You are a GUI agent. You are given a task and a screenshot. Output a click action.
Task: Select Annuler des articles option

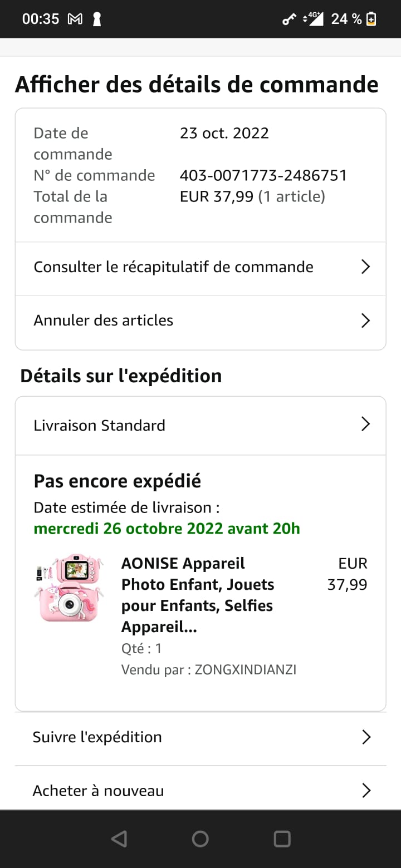pos(104,320)
